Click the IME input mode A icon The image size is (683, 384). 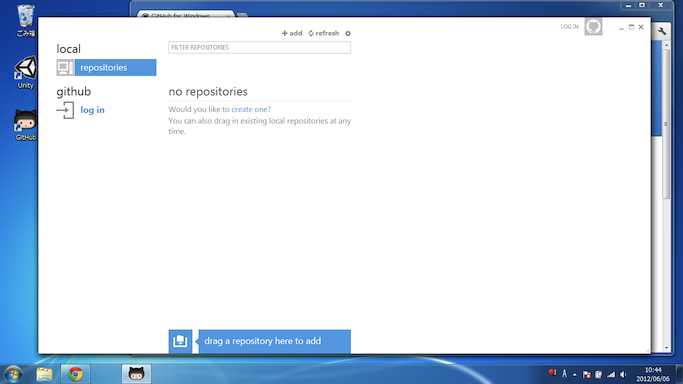click(565, 374)
